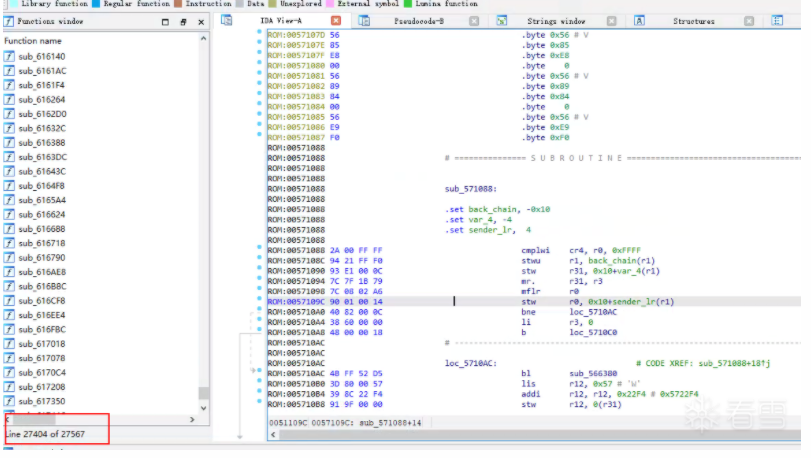Image resolution: width=811 pixels, height=458 pixels.
Task: Select function sub_6162D0
Action: pos(42,114)
